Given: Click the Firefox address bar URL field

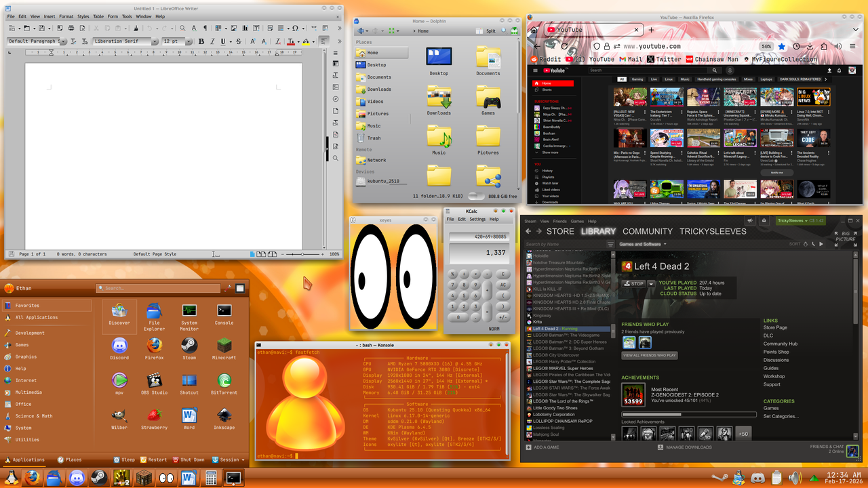Looking at the screenshot, I should click(689, 46).
